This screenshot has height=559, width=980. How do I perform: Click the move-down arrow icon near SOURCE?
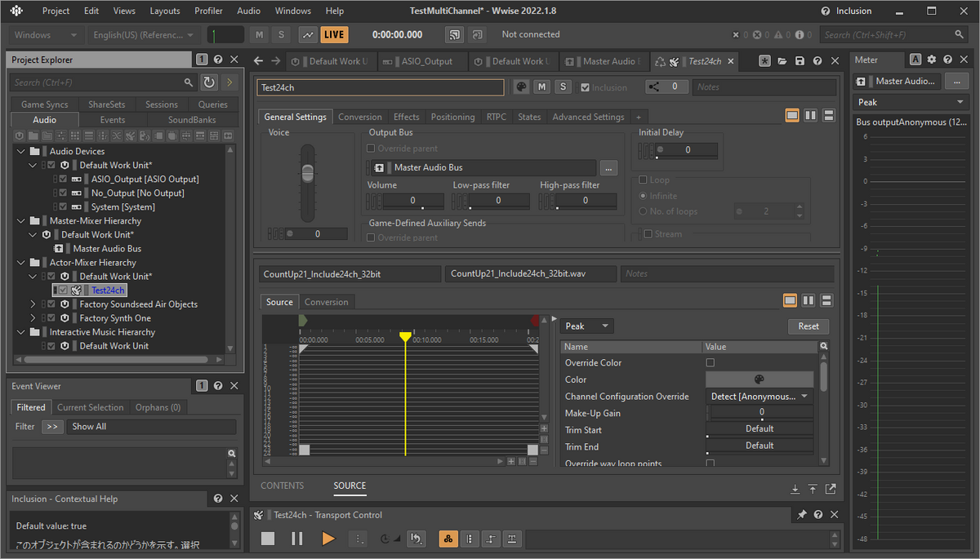pos(795,489)
